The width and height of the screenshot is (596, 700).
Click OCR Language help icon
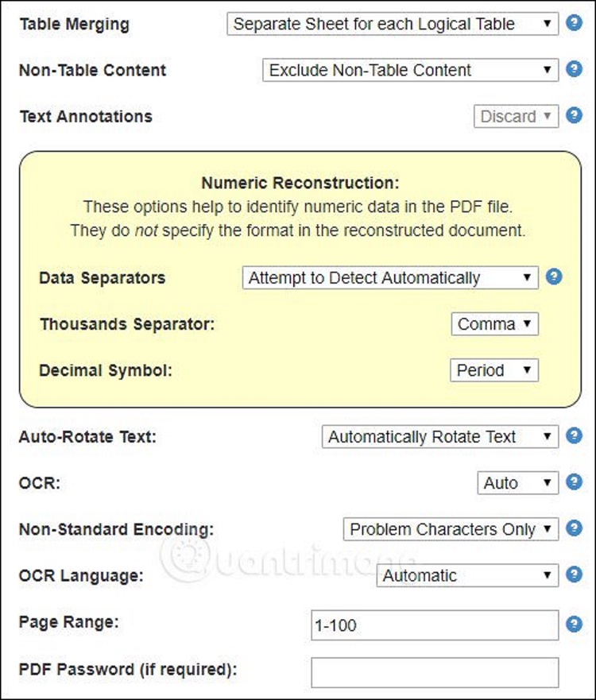(x=574, y=574)
